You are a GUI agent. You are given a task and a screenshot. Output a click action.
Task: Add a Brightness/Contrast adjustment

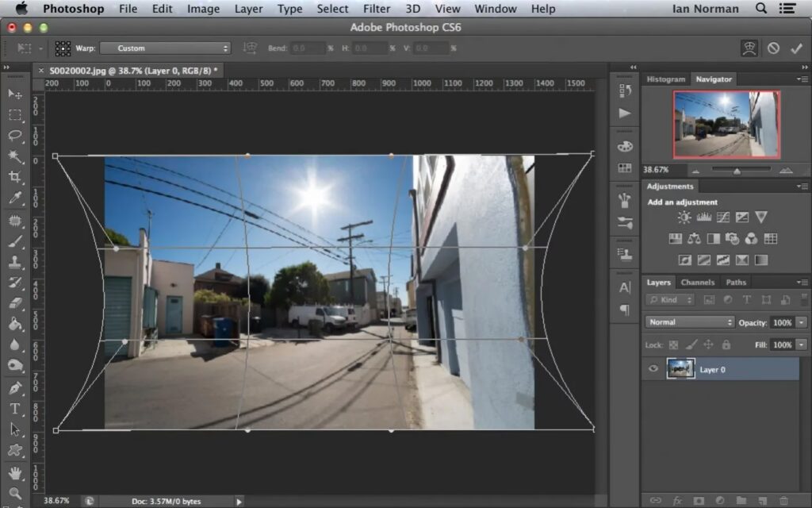coord(684,217)
